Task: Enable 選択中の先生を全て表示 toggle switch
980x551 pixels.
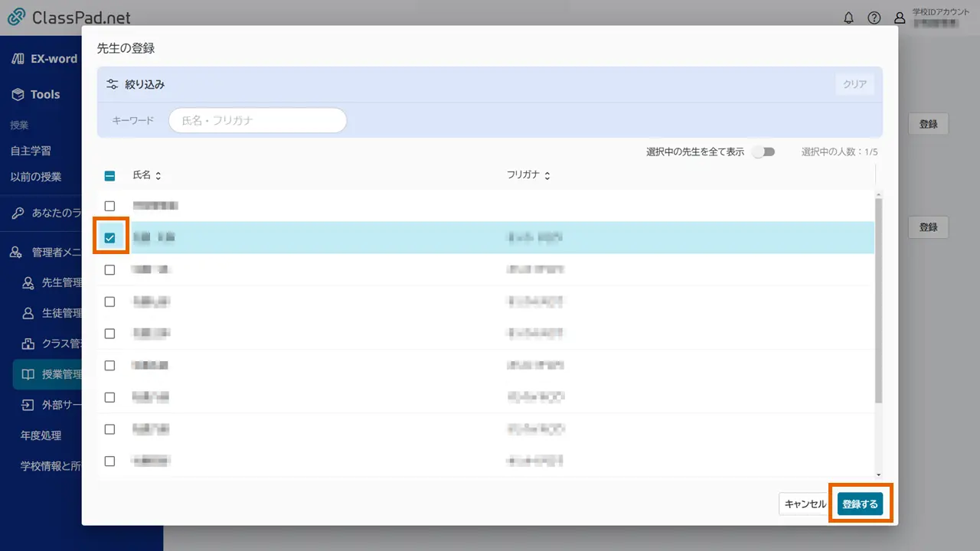Action: pyautogui.click(x=763, y=152)
